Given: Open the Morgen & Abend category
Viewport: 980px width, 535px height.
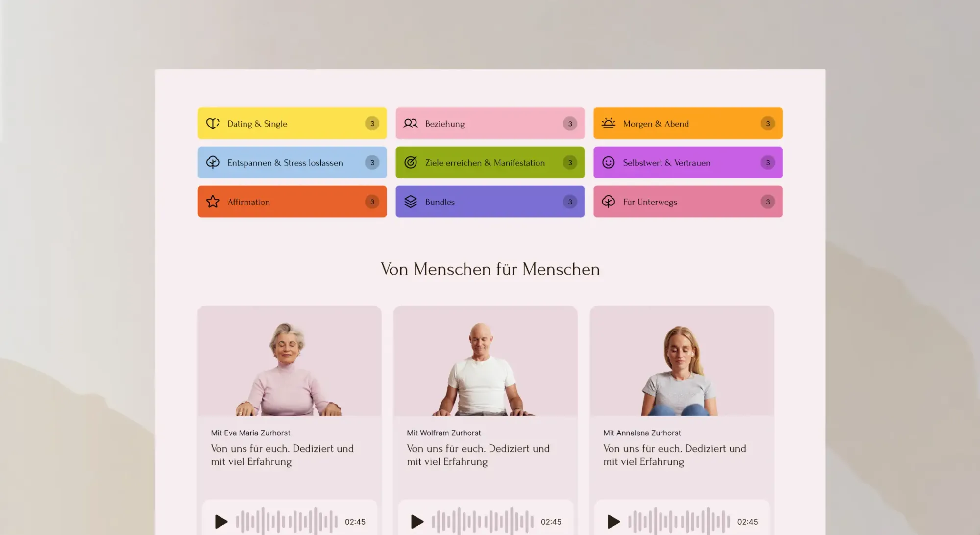Looking at the screenshot, I should pos(688,124).
